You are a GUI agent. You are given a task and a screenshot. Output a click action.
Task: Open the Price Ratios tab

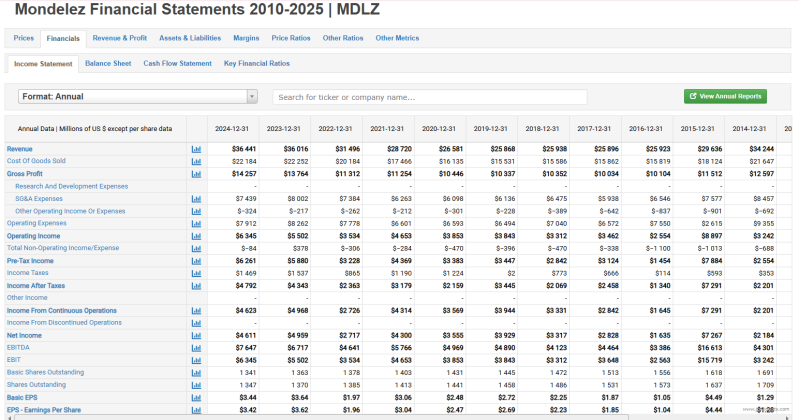pyautogui.click(x=291, y=38)
